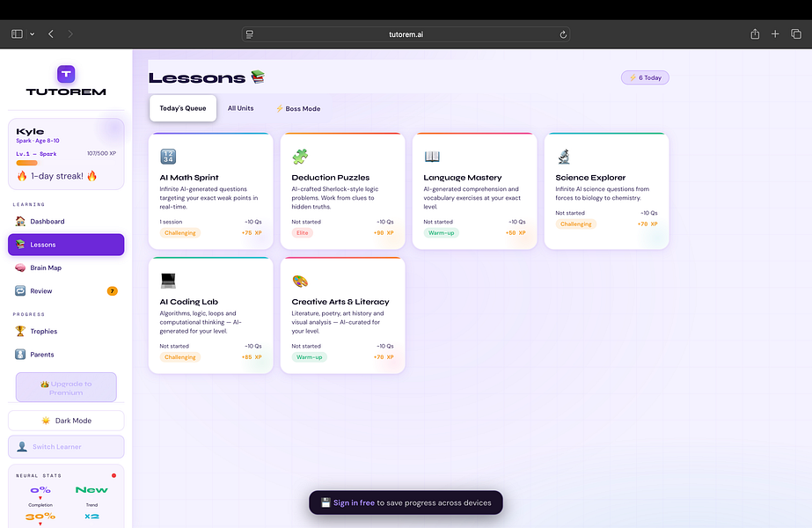Click the Review refresh icon
This screenshot has height=528, width=812.
tap(20, 290)
